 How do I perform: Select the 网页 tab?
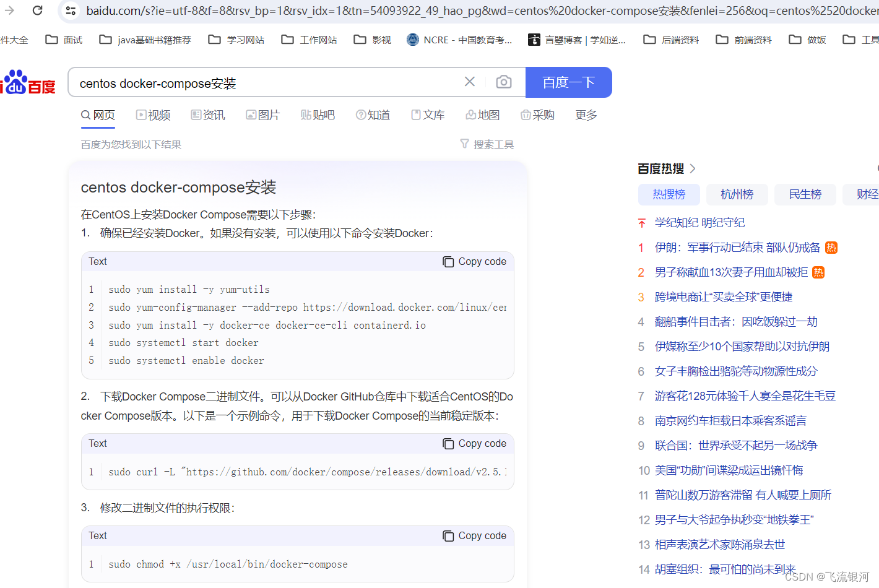tap(98, 115)
